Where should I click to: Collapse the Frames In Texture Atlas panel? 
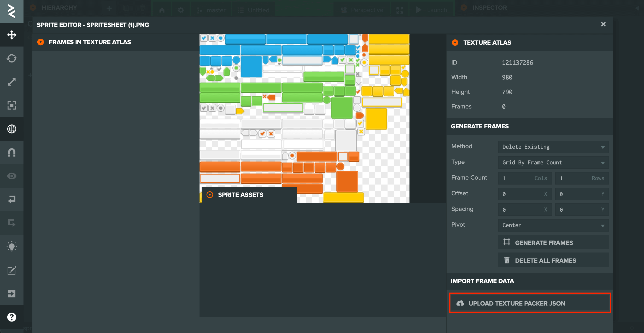pos(40,42)
